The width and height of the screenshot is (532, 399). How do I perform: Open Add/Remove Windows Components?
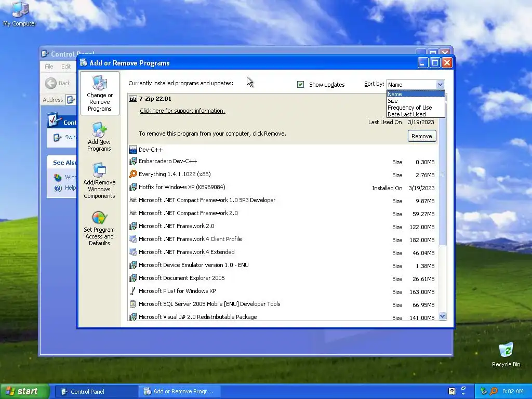click(99, 180)
